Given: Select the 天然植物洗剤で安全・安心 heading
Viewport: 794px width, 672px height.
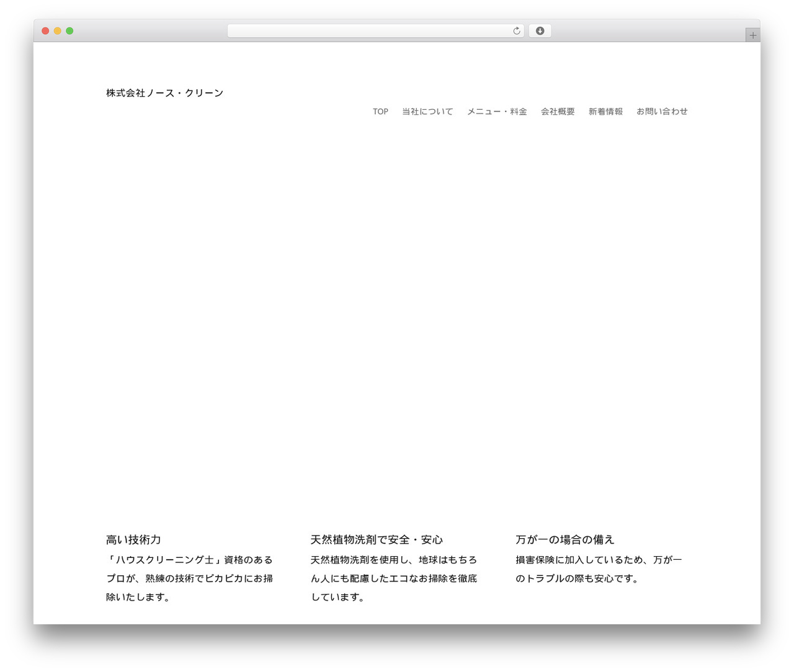Looking at the screenshot, I should tap(377, 540).
